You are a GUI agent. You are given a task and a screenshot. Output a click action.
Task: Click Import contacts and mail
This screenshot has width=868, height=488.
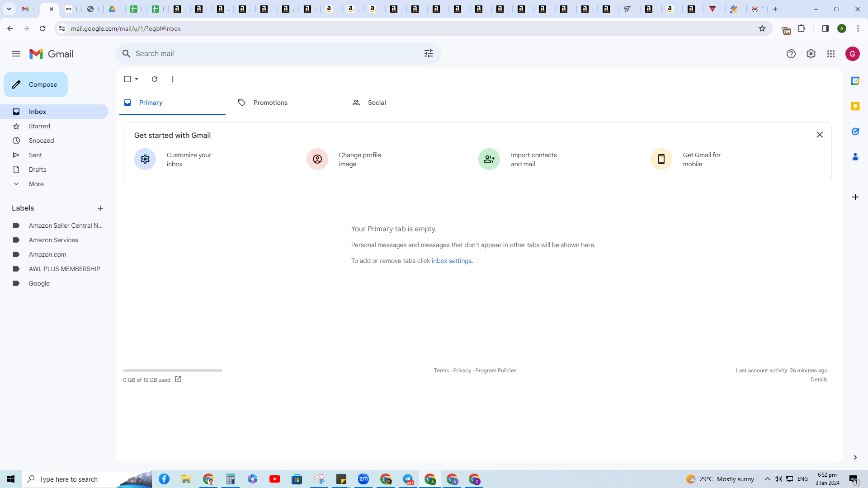click(x=518, y=159)
